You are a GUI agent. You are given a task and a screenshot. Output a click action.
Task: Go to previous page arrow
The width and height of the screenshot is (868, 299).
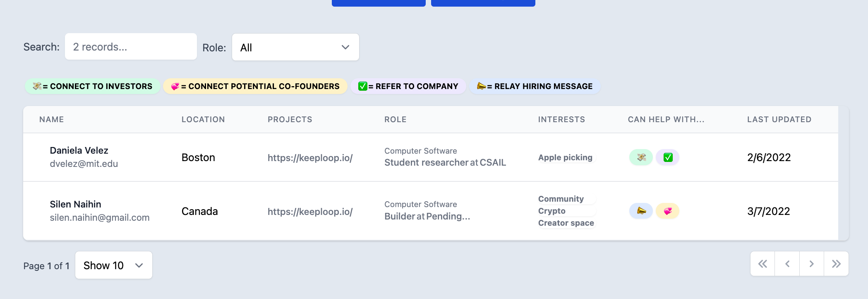click(787, 264)
